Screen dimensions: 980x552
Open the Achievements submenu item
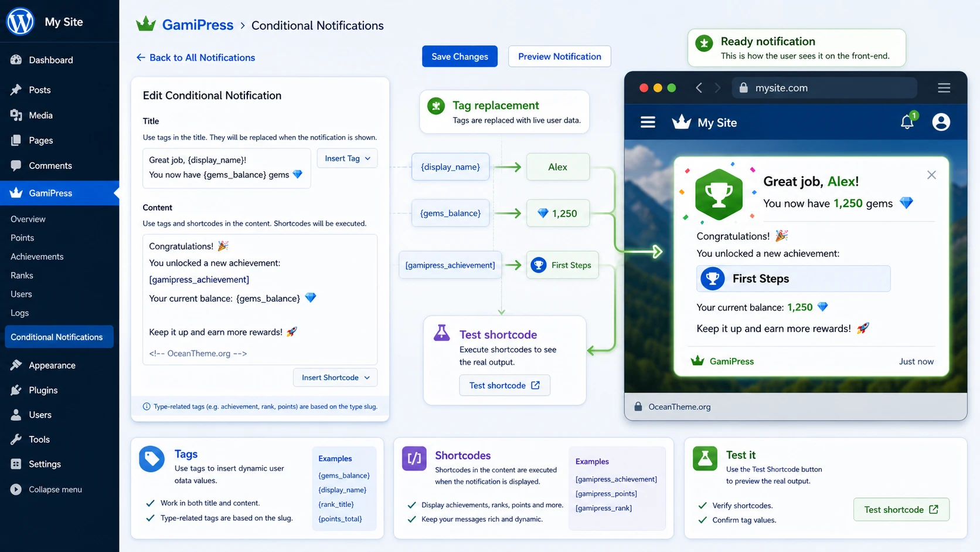37,256
